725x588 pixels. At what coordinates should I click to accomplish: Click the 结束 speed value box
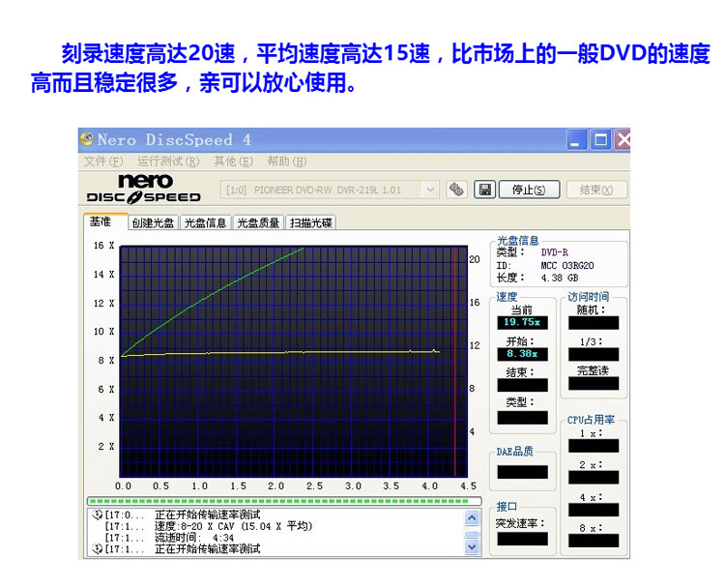[x=522, y=385]
